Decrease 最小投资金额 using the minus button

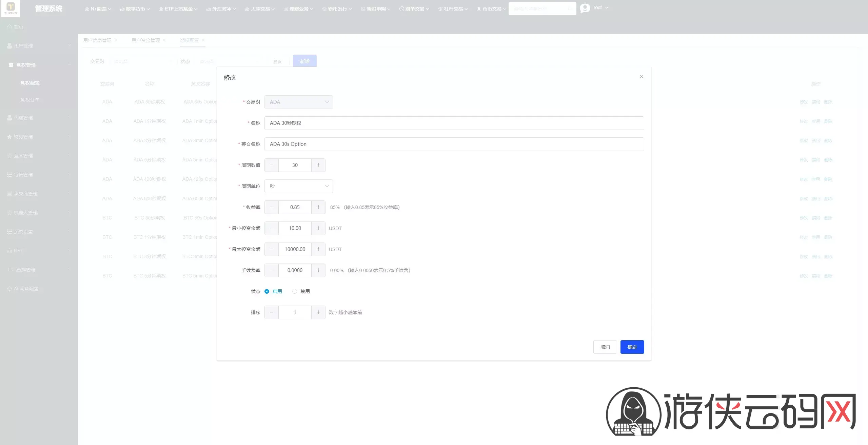[272, 228]
